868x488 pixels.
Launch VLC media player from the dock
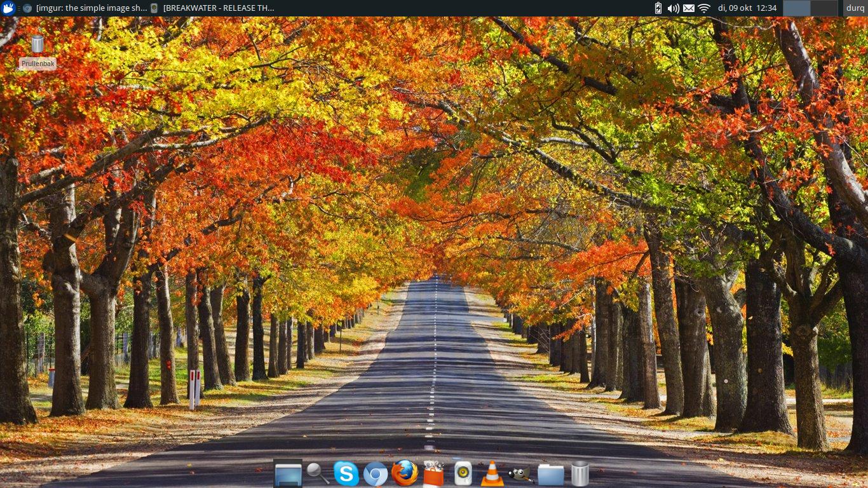(x=492, y=474)
